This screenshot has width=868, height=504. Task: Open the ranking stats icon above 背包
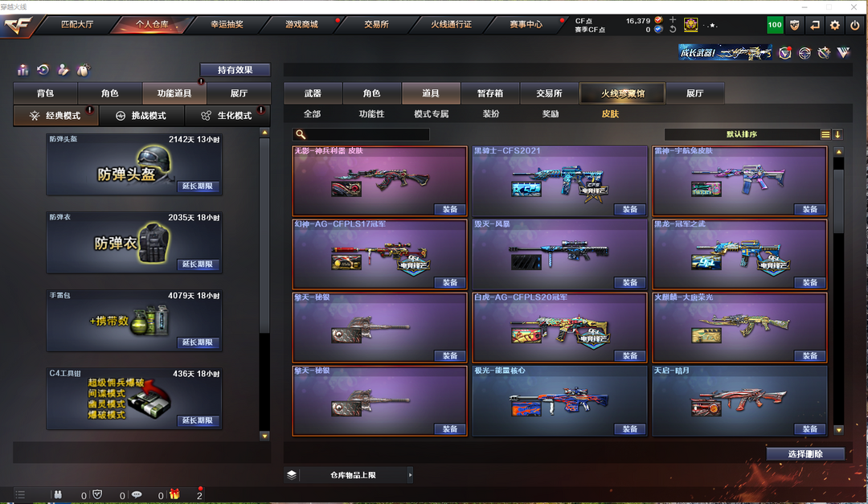(23, 70)
